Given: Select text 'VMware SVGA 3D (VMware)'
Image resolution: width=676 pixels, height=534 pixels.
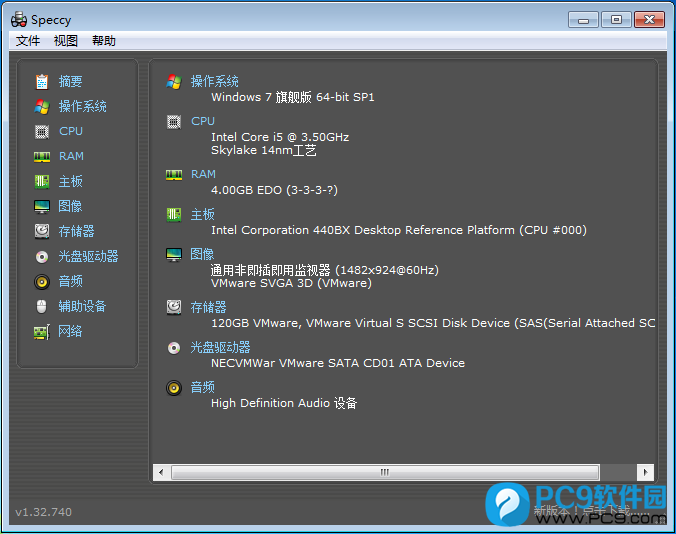Looking at the screenshot, I should click(291, 283).
